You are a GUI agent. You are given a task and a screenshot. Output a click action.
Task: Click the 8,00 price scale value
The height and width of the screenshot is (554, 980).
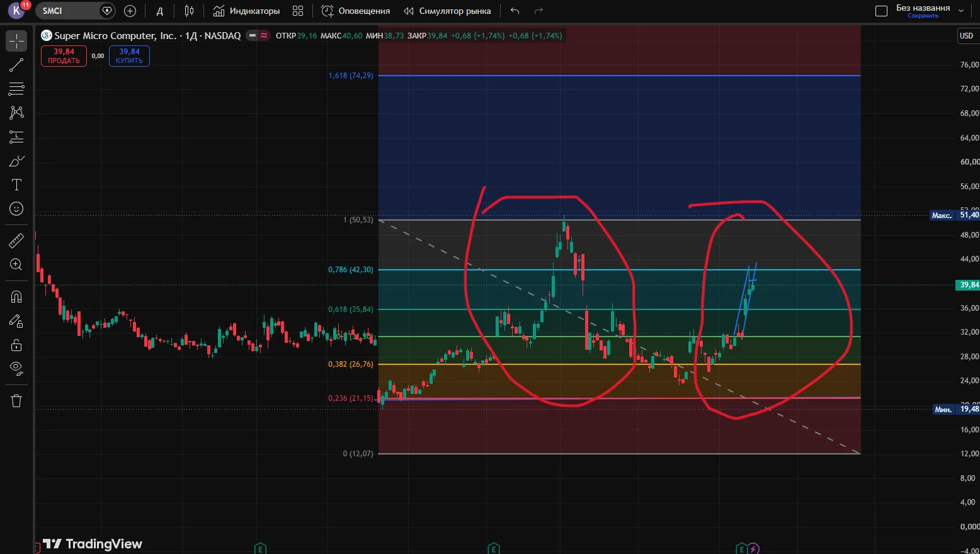click(x=967, y=478)
